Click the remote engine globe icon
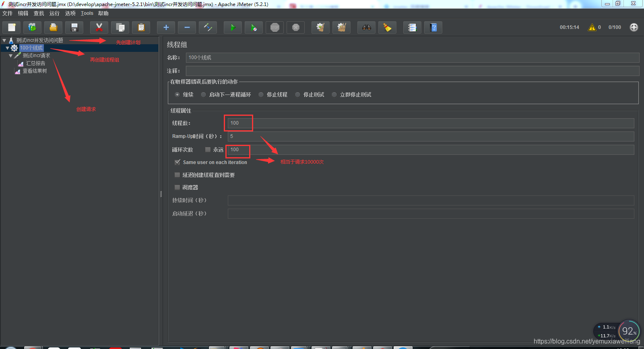 634,27
